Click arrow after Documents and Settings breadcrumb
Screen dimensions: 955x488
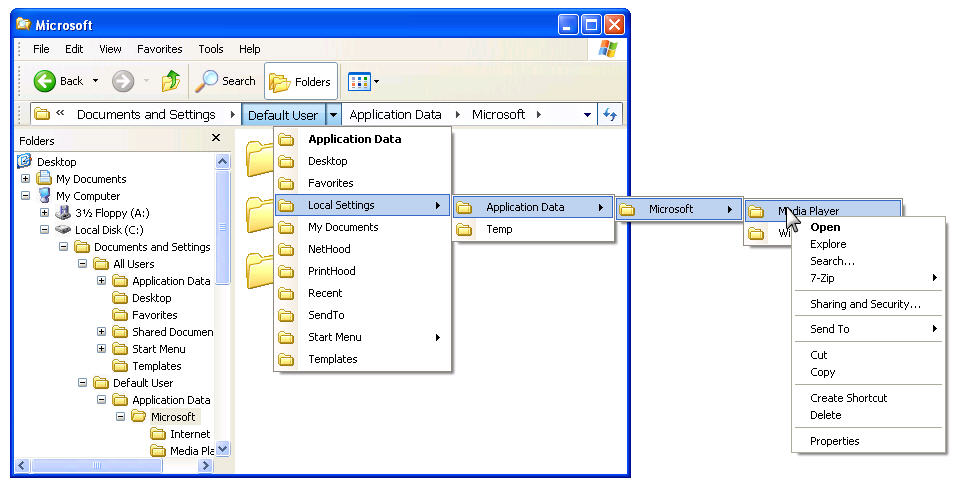233,115
